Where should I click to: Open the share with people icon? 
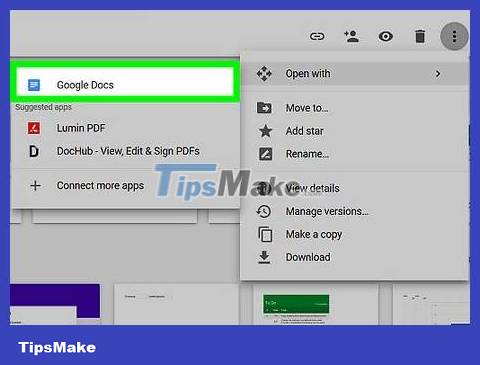[351, 36]
